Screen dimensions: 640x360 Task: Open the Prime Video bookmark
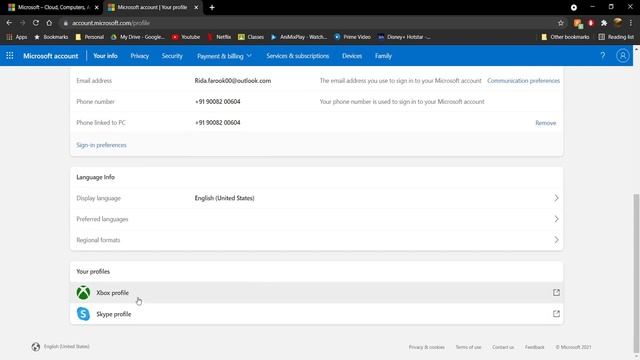[x=352, y=37]
